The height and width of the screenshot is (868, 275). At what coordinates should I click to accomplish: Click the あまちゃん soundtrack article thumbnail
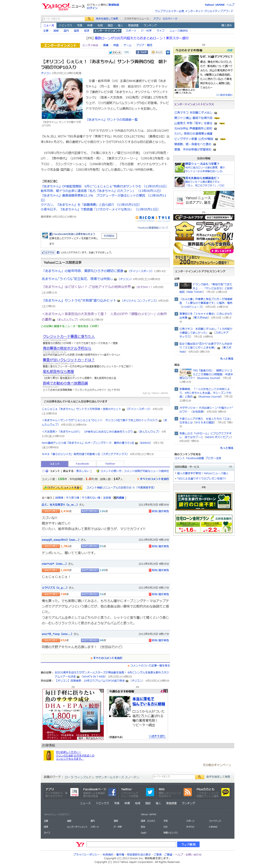(62, 98)
